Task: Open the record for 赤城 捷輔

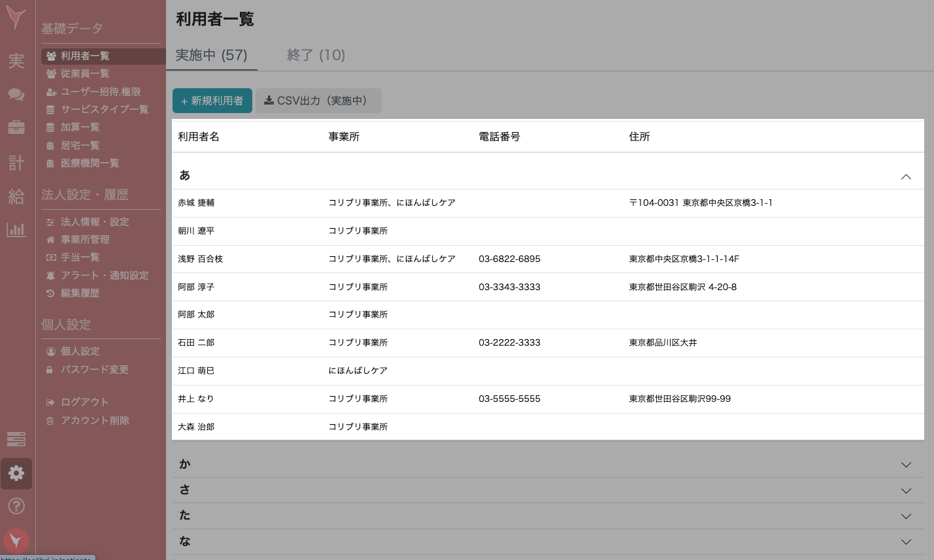Action: point(197,203)
